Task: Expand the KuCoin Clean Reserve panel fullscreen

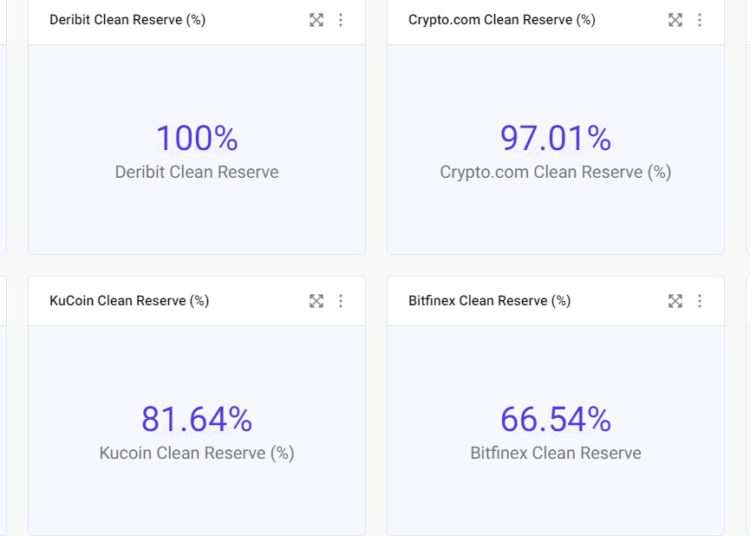Action: [316, 301]
